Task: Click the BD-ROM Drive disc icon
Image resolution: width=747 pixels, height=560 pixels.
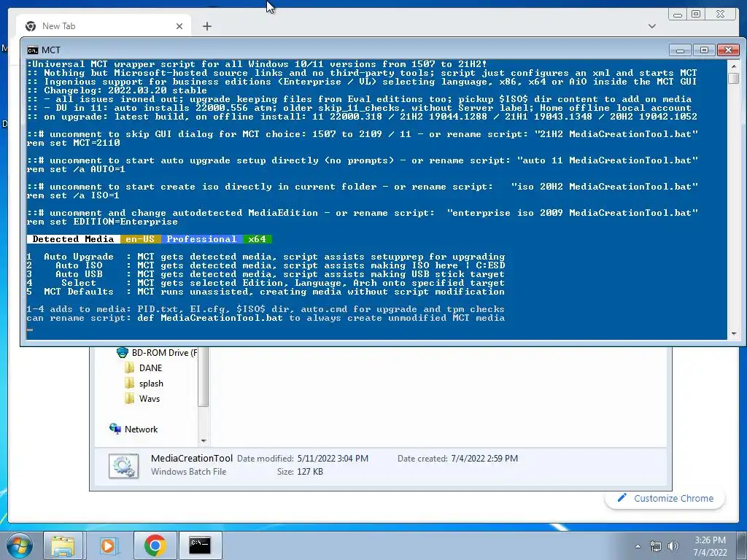Action: click(x=123, y=352)
